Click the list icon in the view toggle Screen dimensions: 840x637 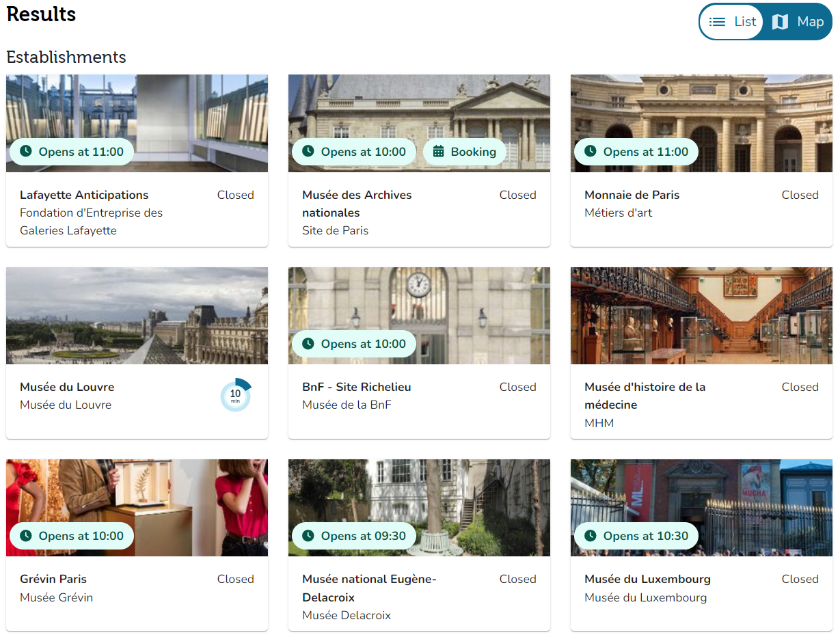click(x=717, y=22)
